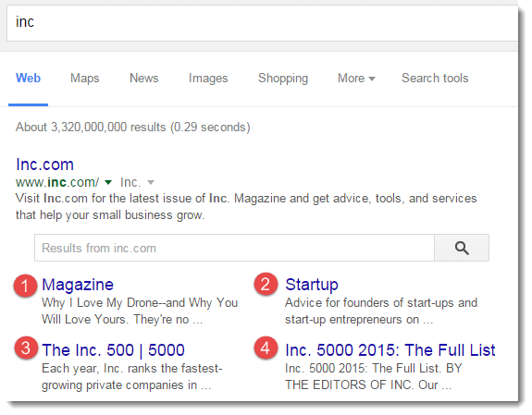Open "The Inc. 500 | 5000" sitelink

pyautogui.click(x=113, y=350)
